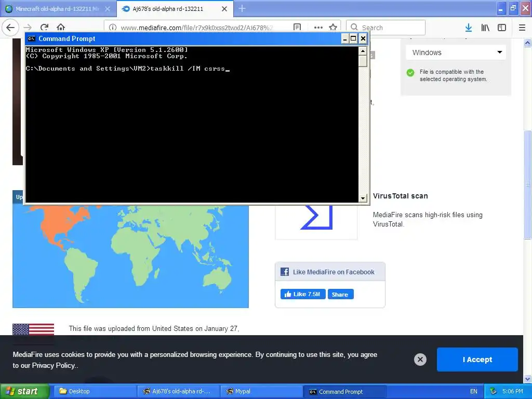Open the browser home page icon
Screen dimensions: 532x399
tap(61, 28)
